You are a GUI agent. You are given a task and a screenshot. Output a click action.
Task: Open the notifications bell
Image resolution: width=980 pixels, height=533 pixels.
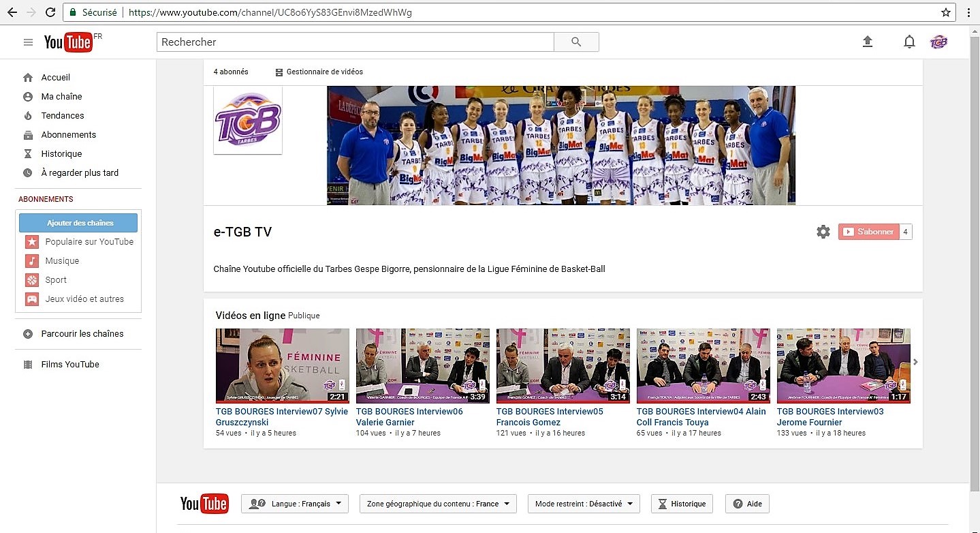(x=909, y=42)
